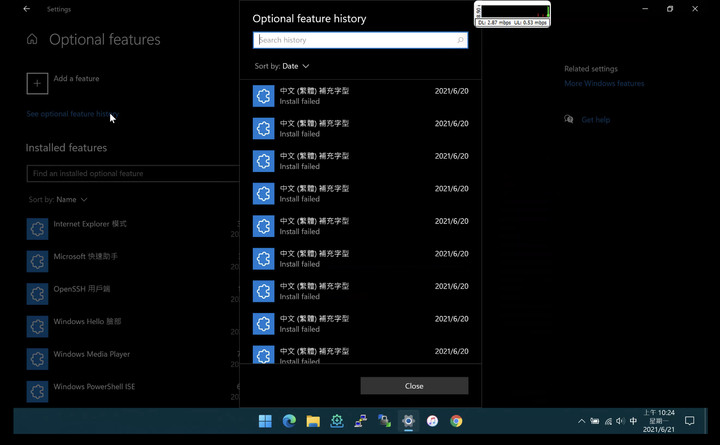Open the Settings app taskbar icon
The height and width of the screenshot is (445, 720).
click(x=408, y=421)
